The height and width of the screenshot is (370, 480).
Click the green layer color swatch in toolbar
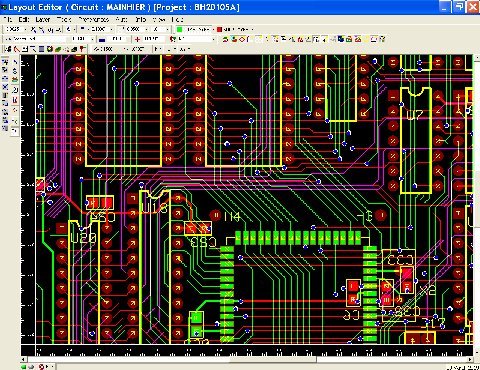tap(179, 29)
